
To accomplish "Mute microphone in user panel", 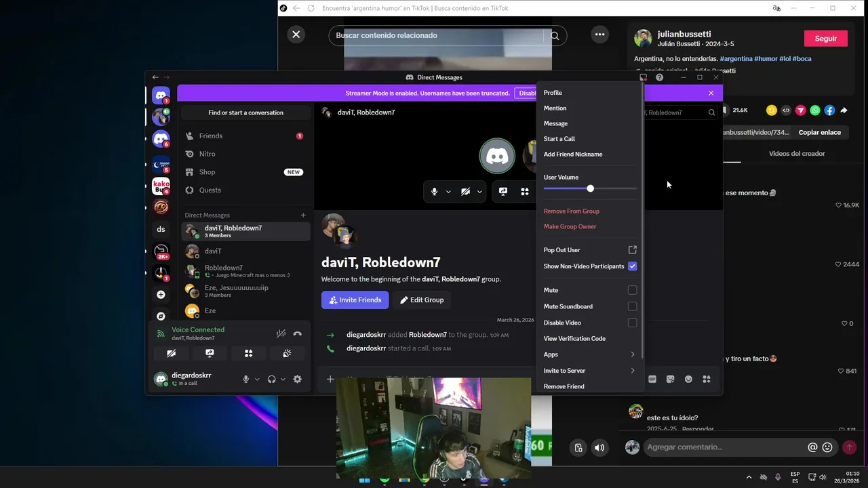I will pos(246,380).
